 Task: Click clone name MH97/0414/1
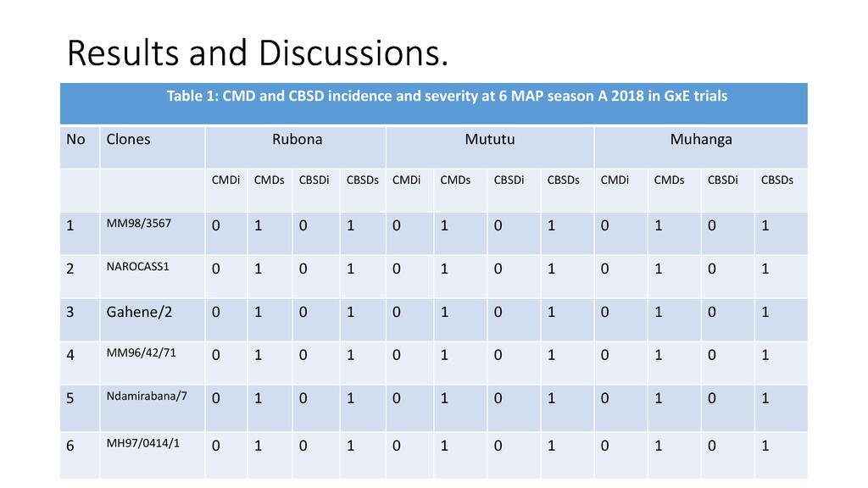[143, 443]
